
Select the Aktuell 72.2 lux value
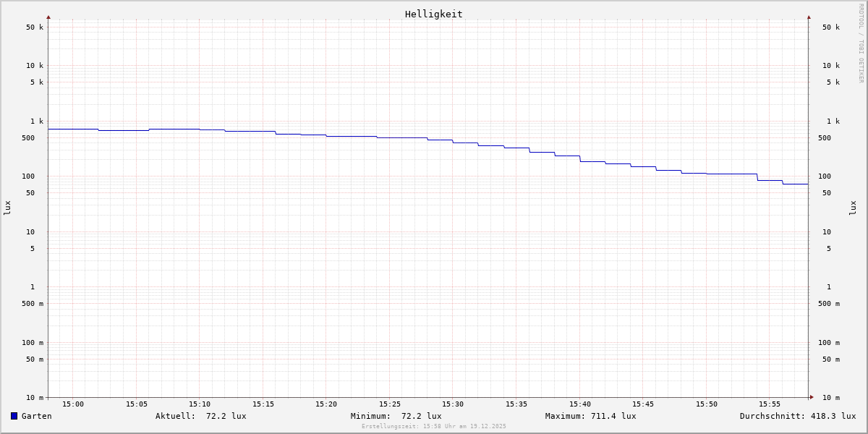(x=200, y=416)
